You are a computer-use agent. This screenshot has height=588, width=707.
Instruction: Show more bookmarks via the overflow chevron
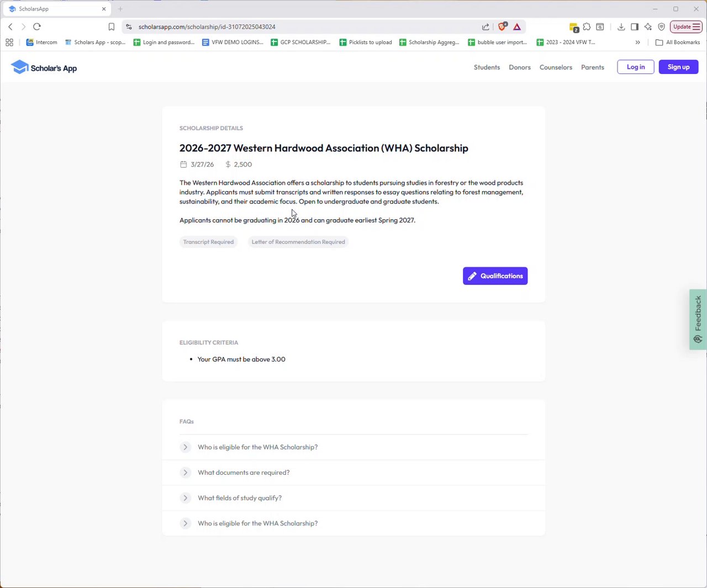637,42
